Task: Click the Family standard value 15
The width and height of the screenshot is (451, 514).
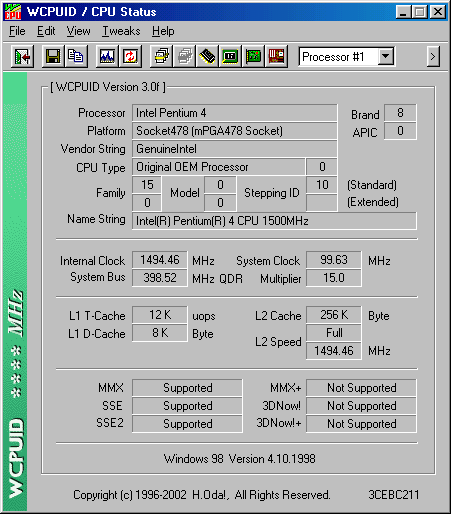Action: (147, 185)
